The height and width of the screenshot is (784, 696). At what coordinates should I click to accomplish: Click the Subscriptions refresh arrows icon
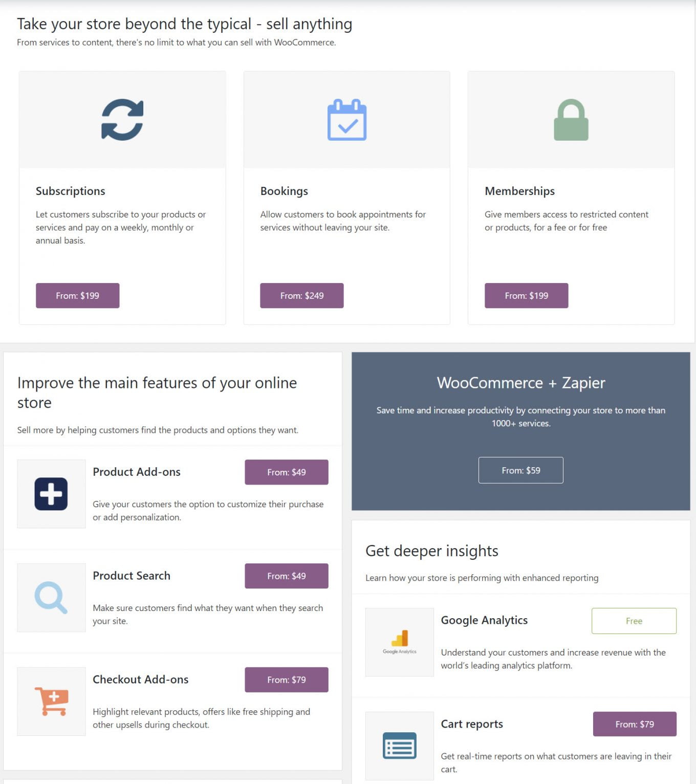tap(122, 120)
